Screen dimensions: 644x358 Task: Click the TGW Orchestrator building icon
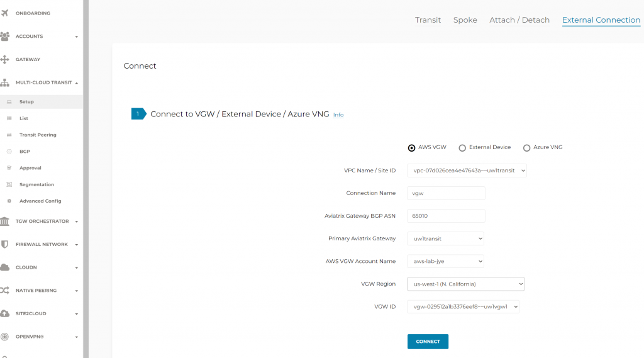pos(4,221)
